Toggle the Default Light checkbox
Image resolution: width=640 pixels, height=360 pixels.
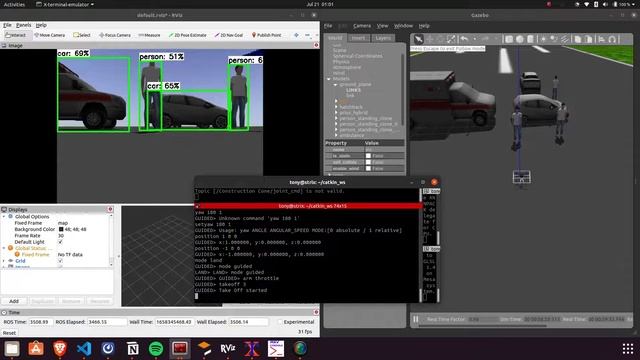tap(60, 242)
